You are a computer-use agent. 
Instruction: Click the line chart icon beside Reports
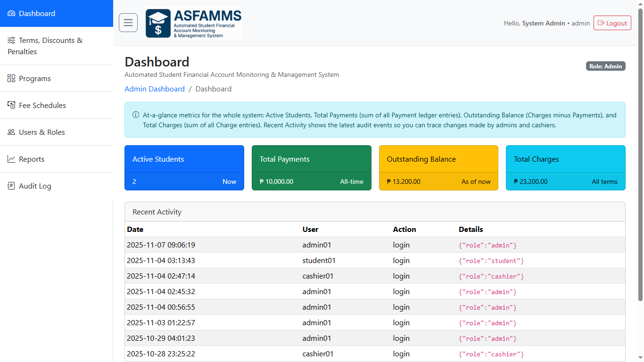11,159
